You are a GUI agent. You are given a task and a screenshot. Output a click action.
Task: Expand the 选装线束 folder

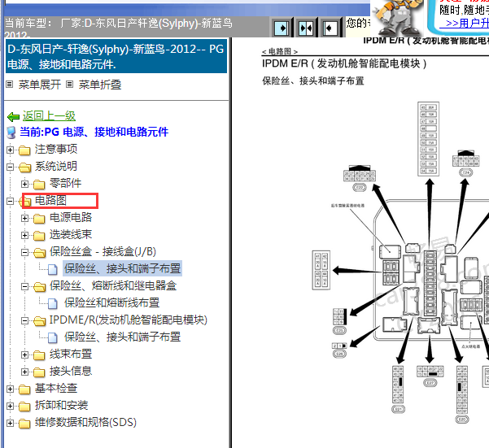pos(24,235)
